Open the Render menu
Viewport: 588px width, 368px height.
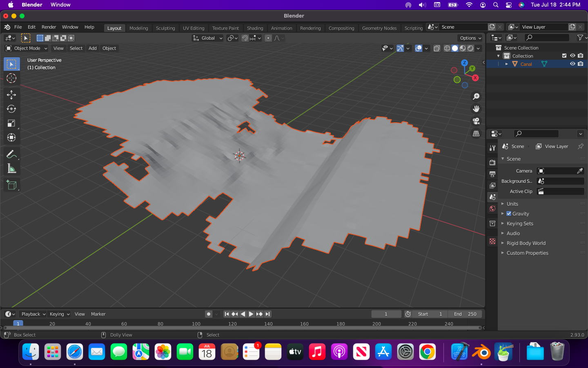(x=49, y=27)
